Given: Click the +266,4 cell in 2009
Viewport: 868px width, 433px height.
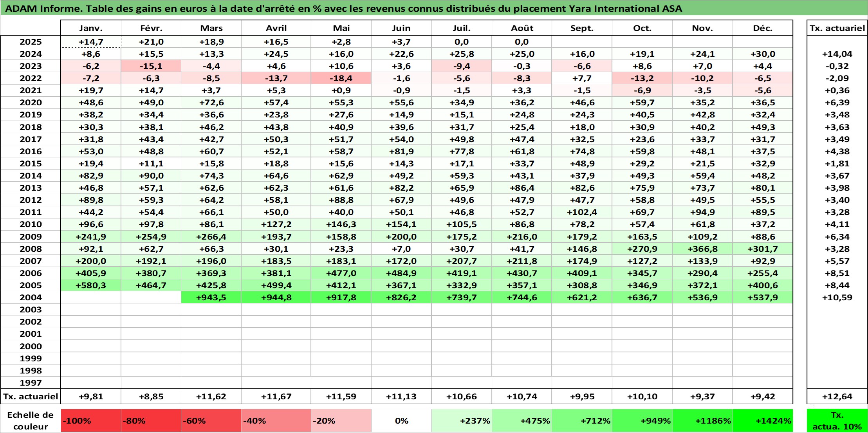Looking at the screenshot, I should click(211, 237).
